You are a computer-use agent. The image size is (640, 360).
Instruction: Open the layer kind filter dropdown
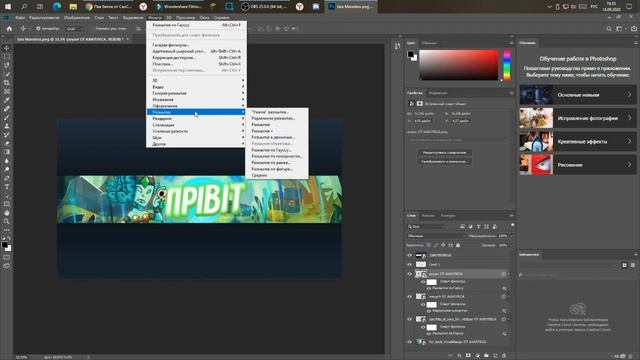pos(427,227)
